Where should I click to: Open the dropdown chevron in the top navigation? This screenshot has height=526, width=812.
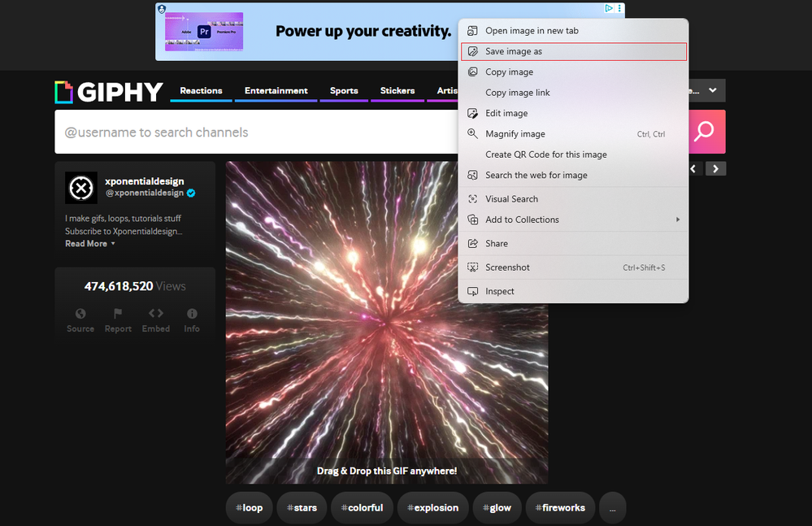713,90
